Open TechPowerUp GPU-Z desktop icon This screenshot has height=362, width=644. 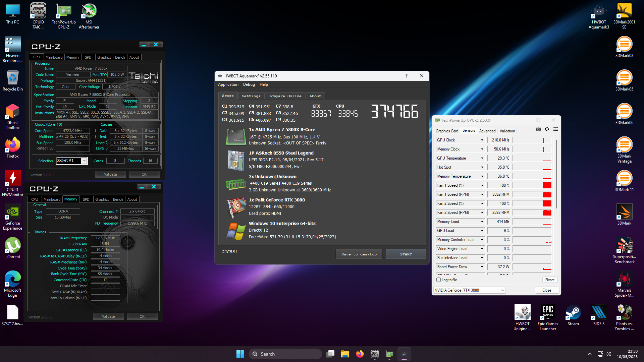[63, 16]
